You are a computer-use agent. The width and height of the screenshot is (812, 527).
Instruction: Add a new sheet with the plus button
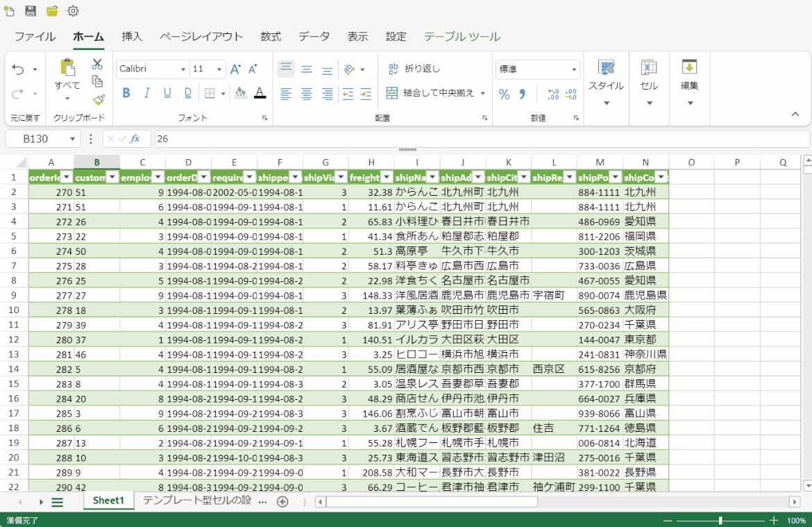point(282,501)
